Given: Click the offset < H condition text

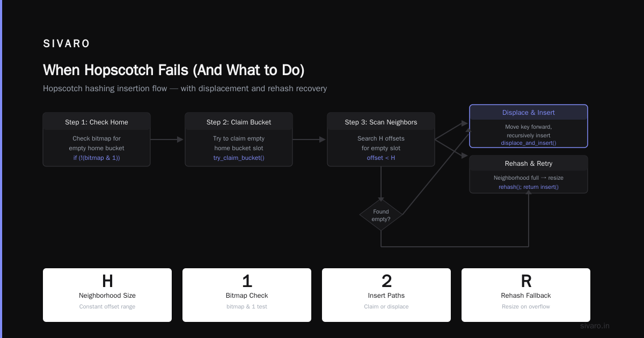Looking at the screenshot, I should coord(381,158).
